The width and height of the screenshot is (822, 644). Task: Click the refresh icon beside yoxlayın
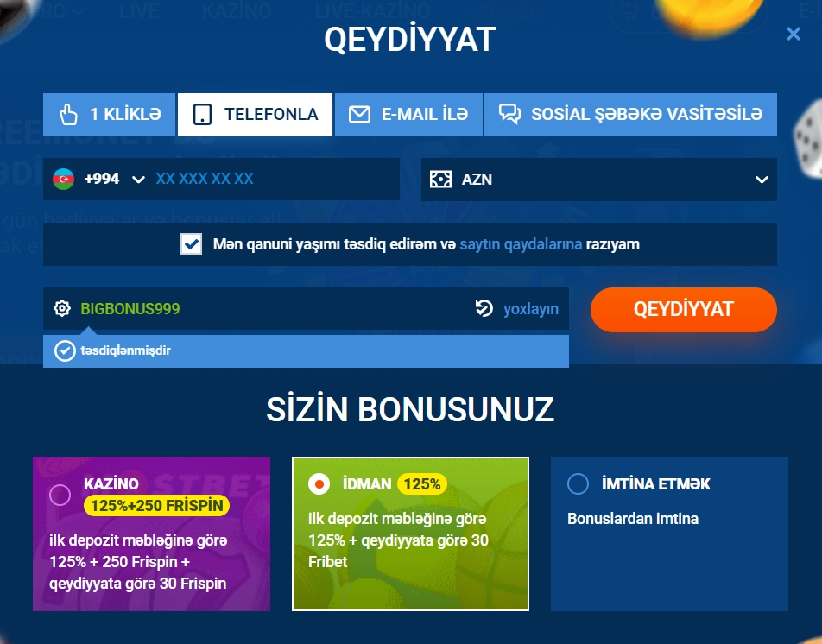(x=484, y=308)
